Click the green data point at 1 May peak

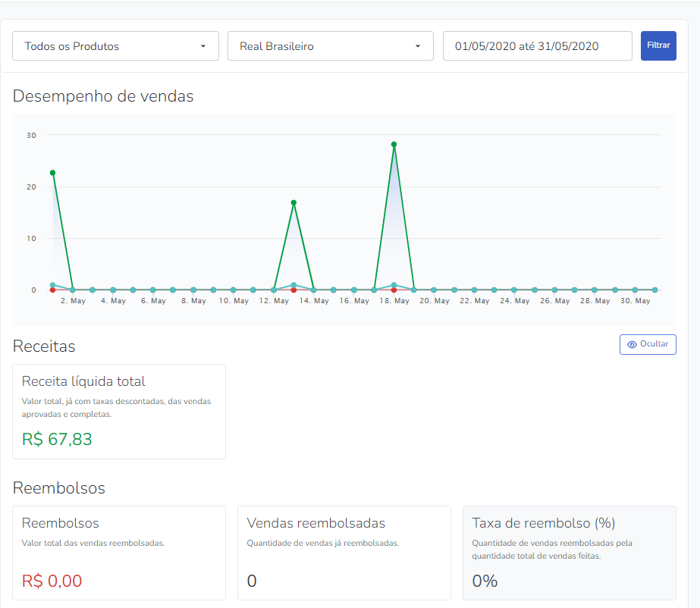click(52, 173)
